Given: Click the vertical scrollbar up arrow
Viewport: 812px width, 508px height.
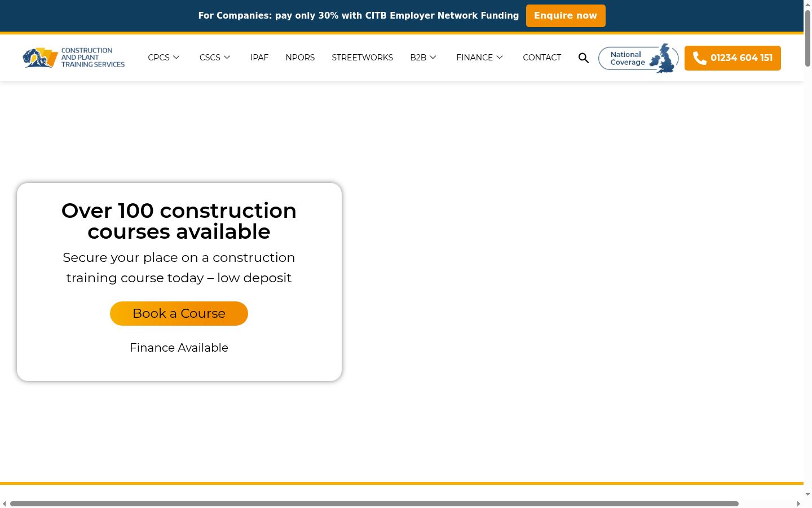Looking at the screenshot, I should click(x=807, y=4).
